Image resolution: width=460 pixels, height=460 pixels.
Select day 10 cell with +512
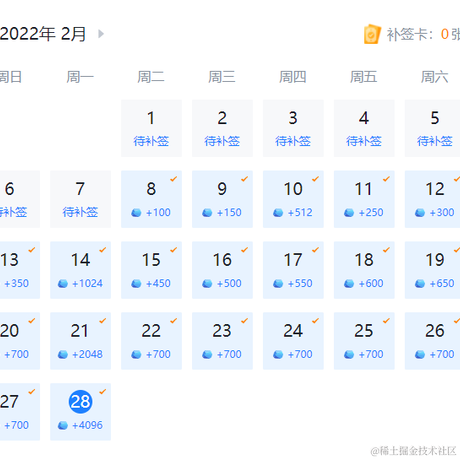(293, 199)
